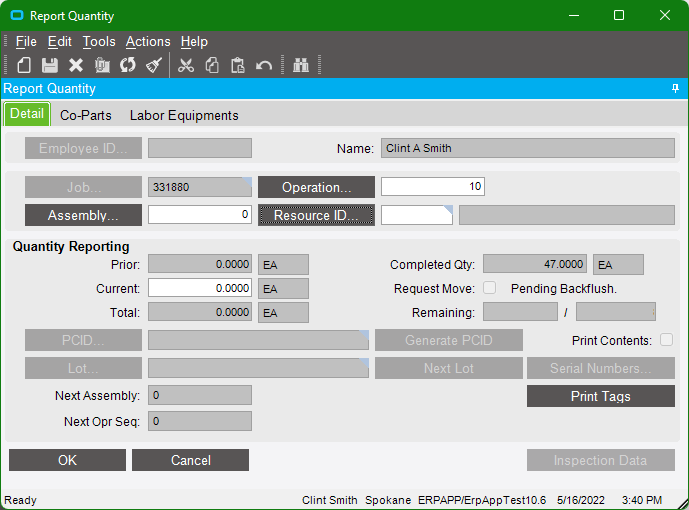Click the Cut scissors icon
The image size is (689, 510).
[186, 65]
